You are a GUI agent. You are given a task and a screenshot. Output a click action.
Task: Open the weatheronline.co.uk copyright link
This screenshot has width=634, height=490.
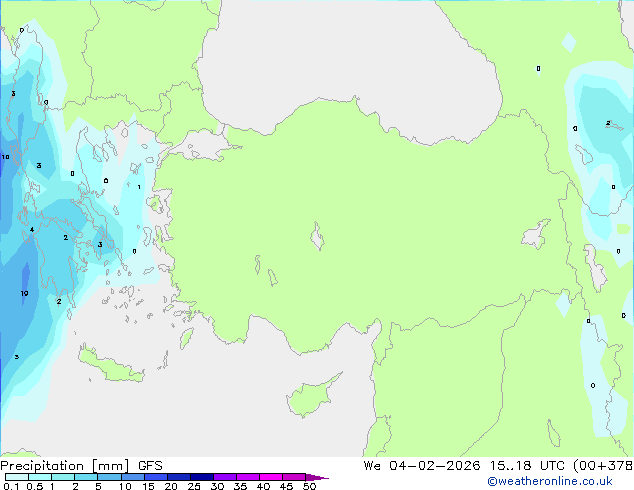coord(549,481)
